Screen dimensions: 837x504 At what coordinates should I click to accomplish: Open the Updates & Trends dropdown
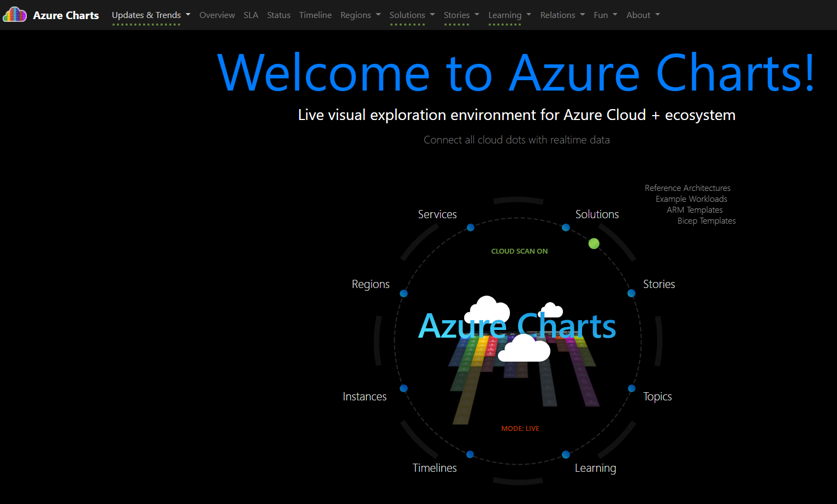(151, 15)
